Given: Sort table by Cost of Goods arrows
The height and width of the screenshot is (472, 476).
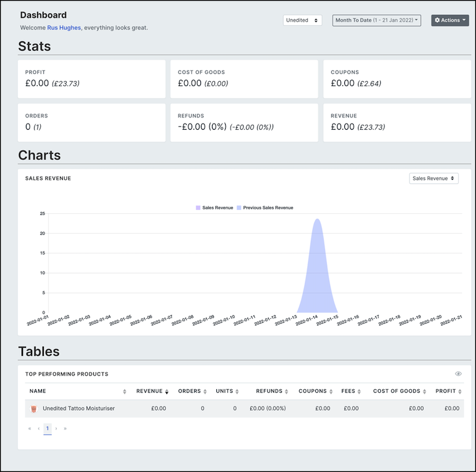Looking at the screenshot, I should tap(425, 392).
